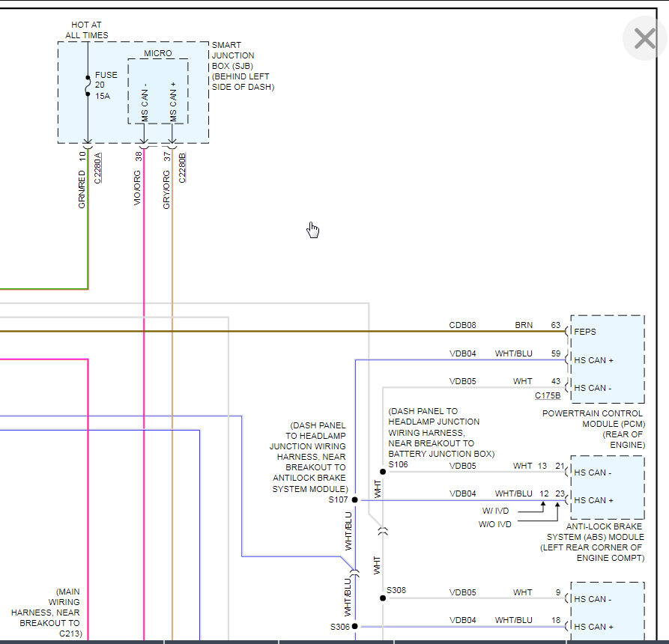The image size is (669, 644).
Task: Open the C175B connector reference
Action: pos(547,395)
